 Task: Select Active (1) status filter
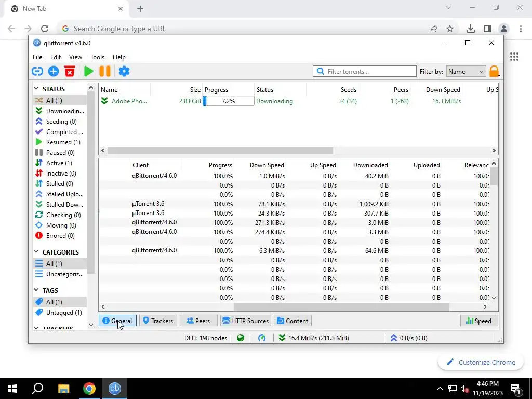60,163
